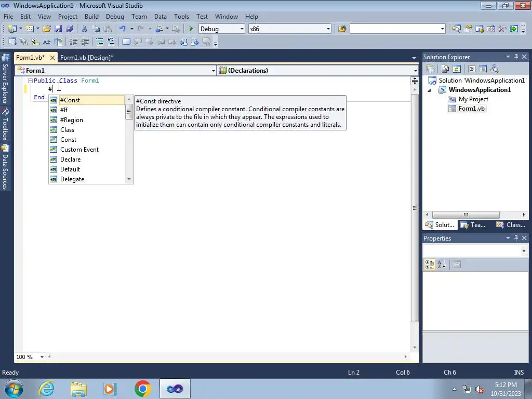
Task: Open the Find combo box dropdown arrow
Action: (x=443, y=29)
